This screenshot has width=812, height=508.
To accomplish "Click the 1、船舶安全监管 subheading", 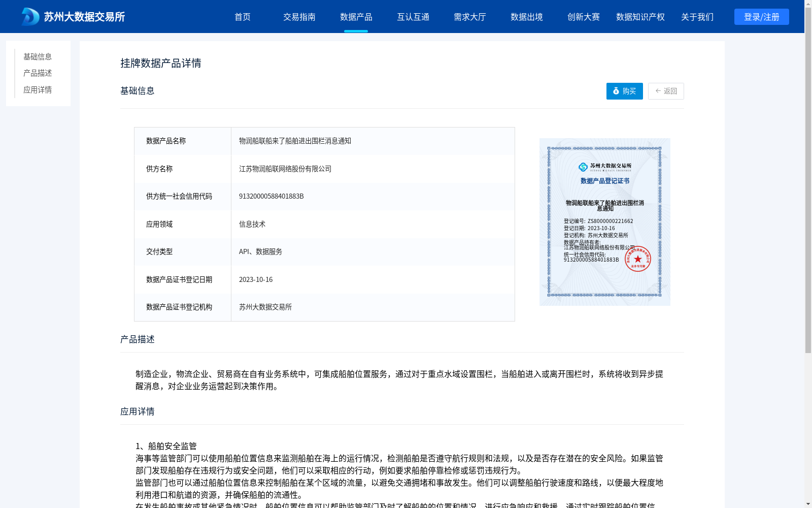I will pos(166,446).
